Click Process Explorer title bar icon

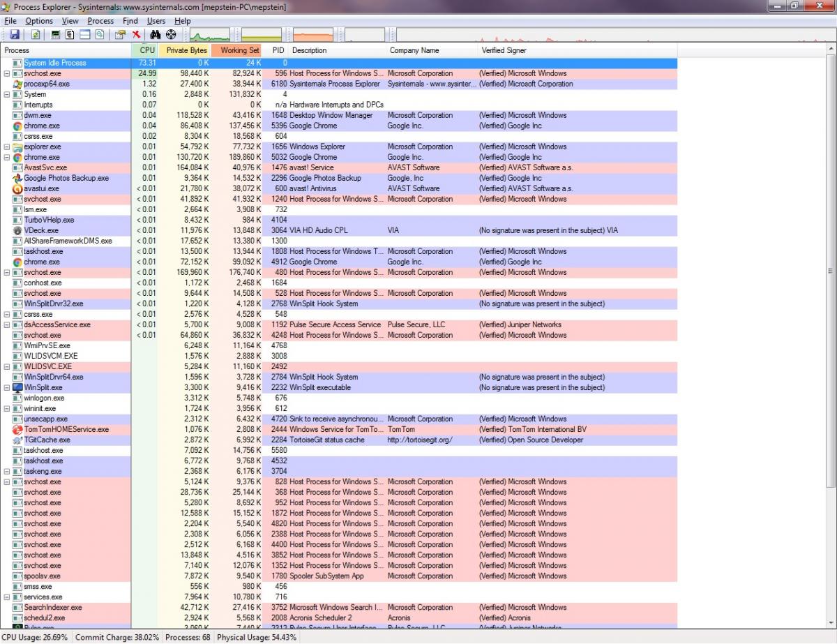pos(7,6)
